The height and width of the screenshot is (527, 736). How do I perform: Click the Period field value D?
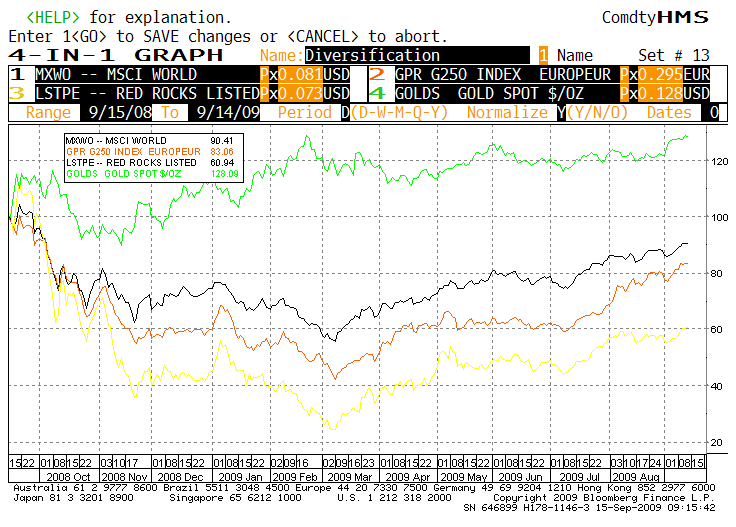coord(345,113)
